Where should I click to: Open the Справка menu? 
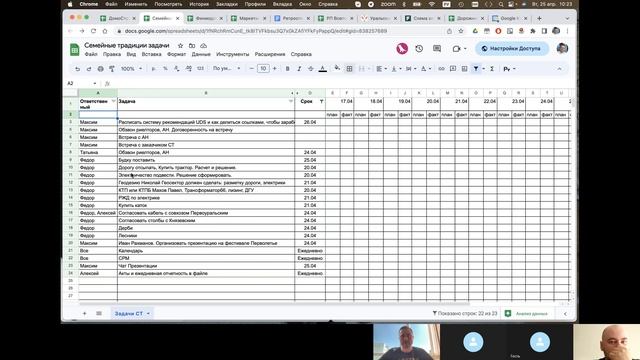coord(301,54)
